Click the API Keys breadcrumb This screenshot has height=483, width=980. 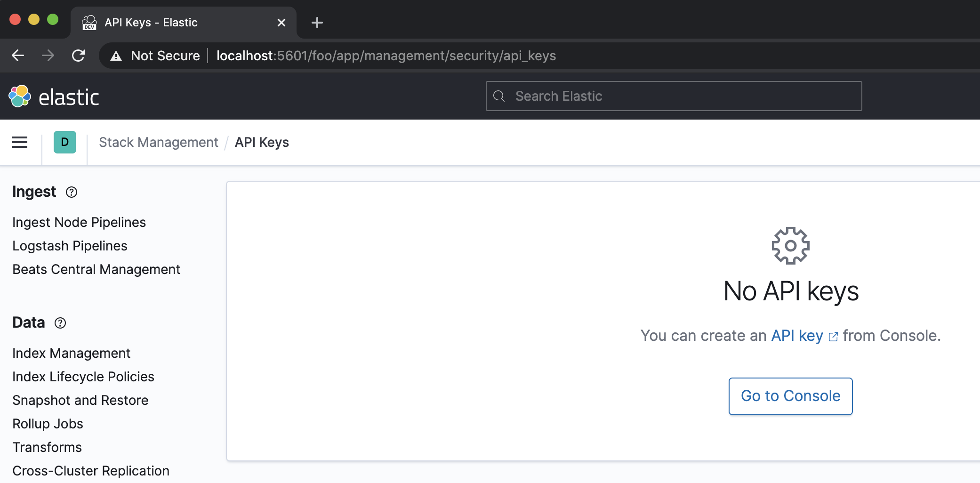pyautogui.click(x=262, y=142)
